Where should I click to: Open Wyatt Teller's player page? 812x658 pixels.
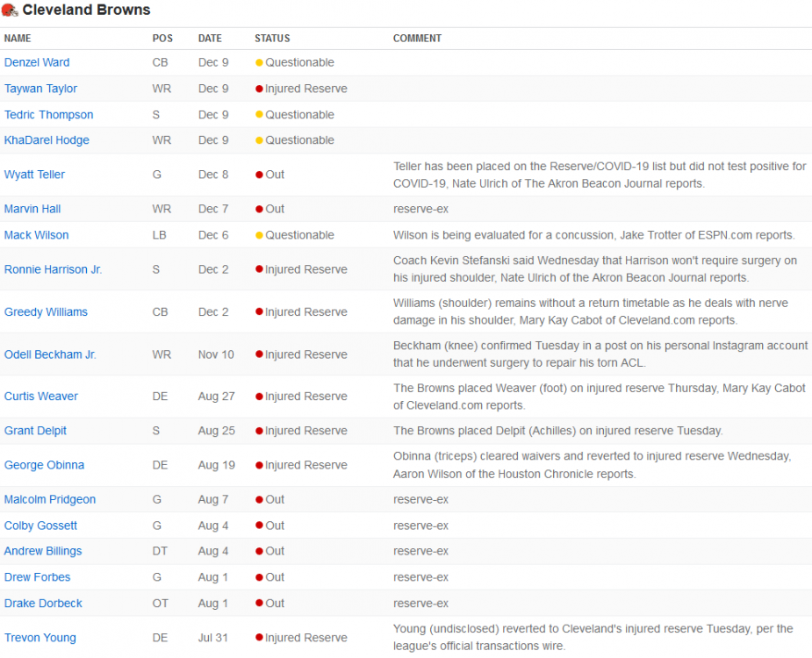click(35, 175)
